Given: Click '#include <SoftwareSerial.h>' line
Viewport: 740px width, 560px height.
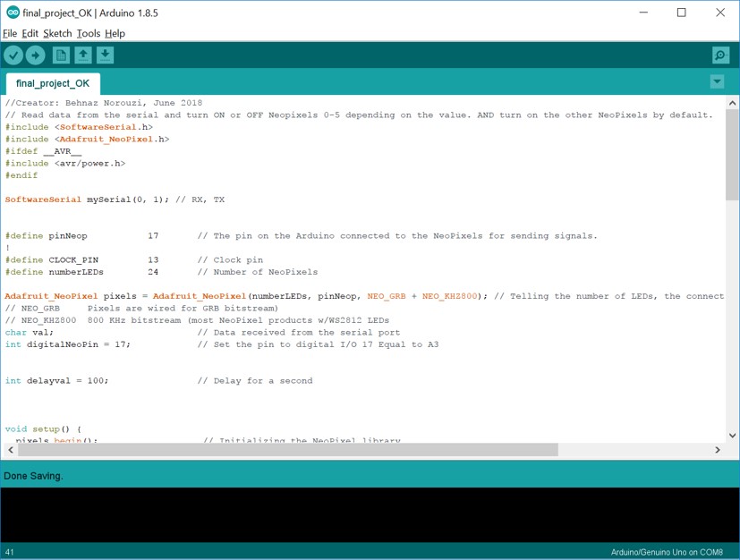Looking at the screenshot, I should pos(79,127).
